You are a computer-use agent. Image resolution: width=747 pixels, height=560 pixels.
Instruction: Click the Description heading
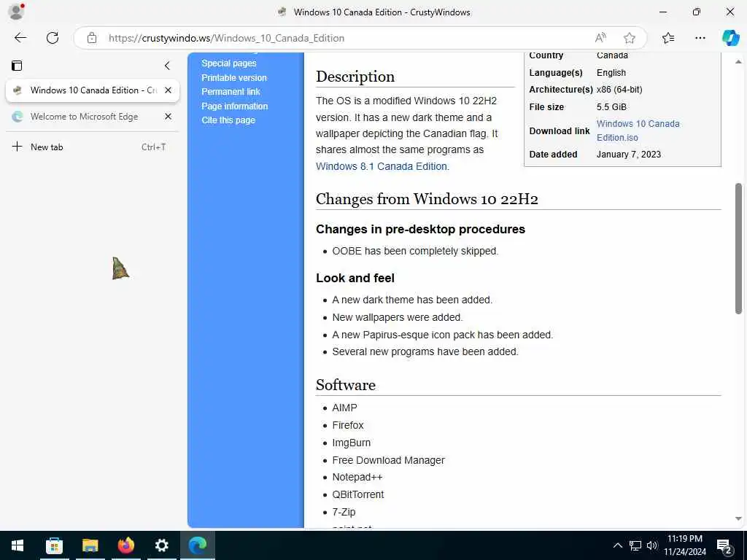(x=355, y=76)
